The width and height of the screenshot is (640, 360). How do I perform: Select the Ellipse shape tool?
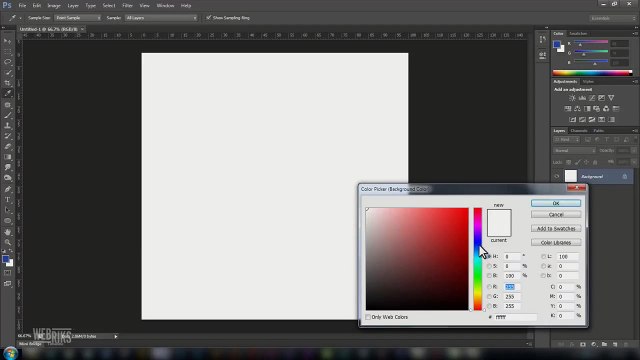pyautogui.click(x=7, y=221)
